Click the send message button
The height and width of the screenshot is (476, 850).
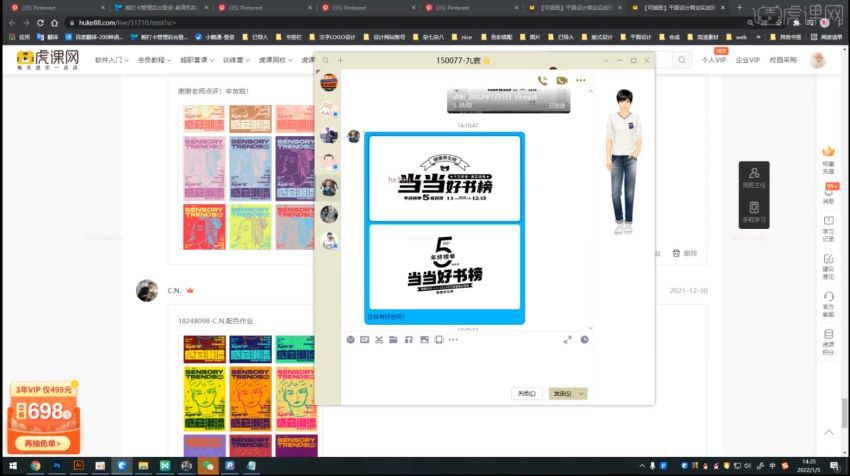click(563, 394)
